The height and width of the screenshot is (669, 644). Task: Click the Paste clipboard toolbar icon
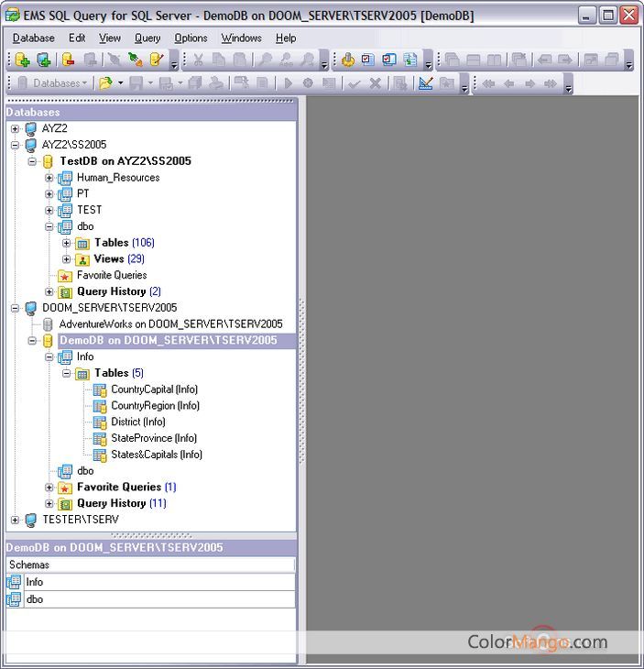[x=240, y=60]
